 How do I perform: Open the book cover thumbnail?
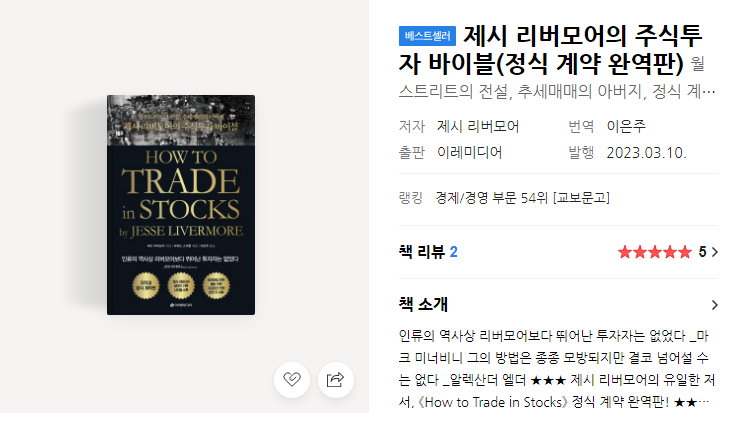click(x=181, y=205)
